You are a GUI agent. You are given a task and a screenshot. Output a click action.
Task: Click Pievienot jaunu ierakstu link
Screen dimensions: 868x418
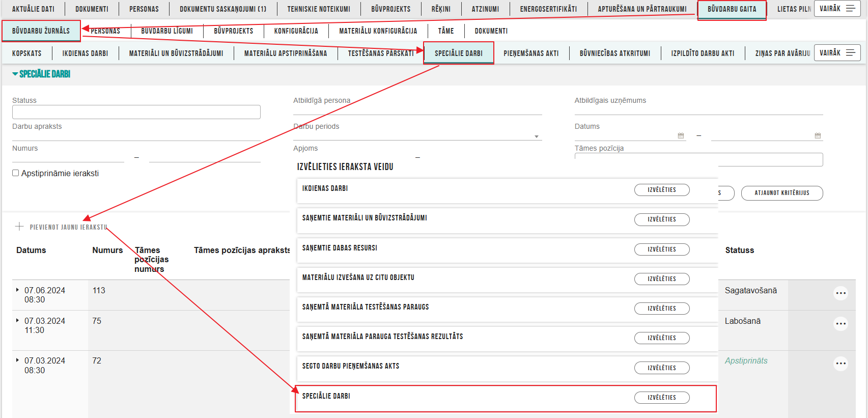pyautogui.click(x=69, y=227)
